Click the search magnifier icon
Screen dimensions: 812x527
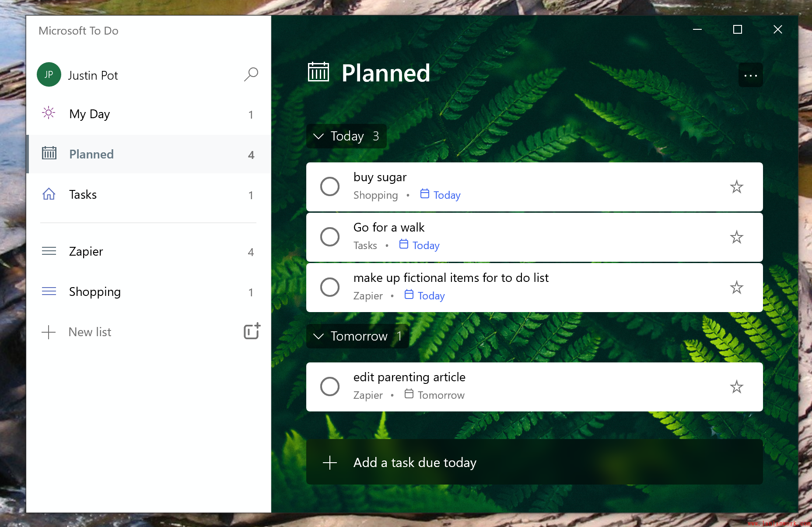tap(251, 74)
